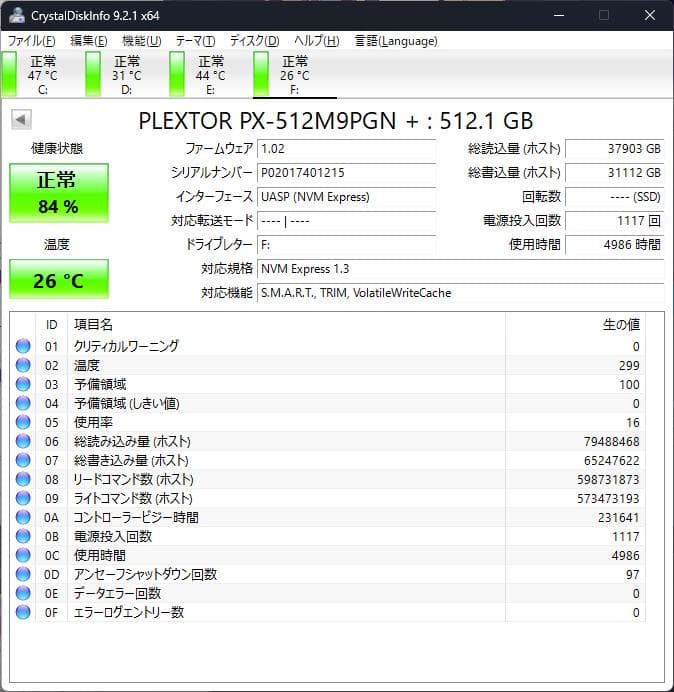Click green status bar of disk D:

(93, 74)
